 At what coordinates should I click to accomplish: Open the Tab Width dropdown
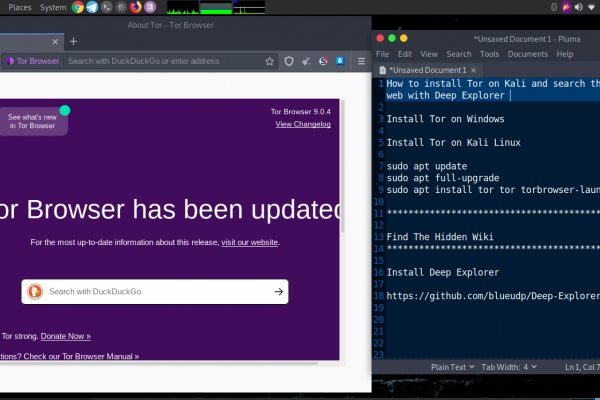tap(507, 367)
